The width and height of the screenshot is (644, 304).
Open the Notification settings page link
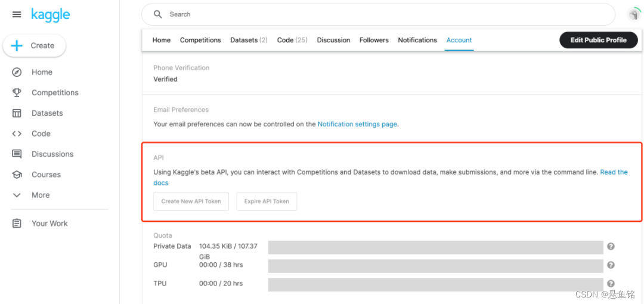point(357,124)
